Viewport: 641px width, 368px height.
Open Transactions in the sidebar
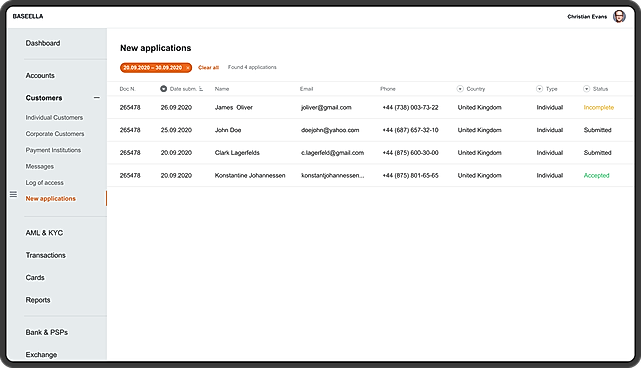45,255
